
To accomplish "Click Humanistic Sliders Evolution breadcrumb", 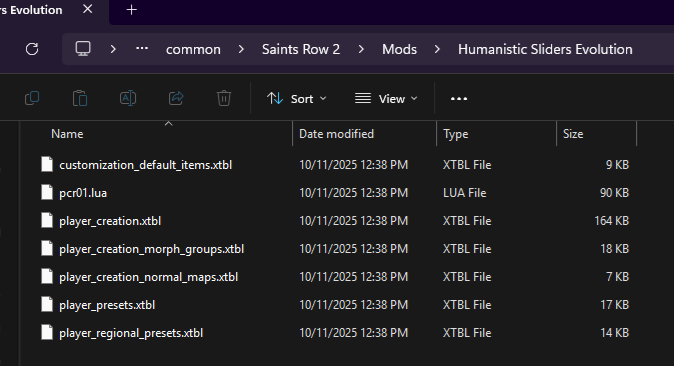I will [x=545, y=49].
